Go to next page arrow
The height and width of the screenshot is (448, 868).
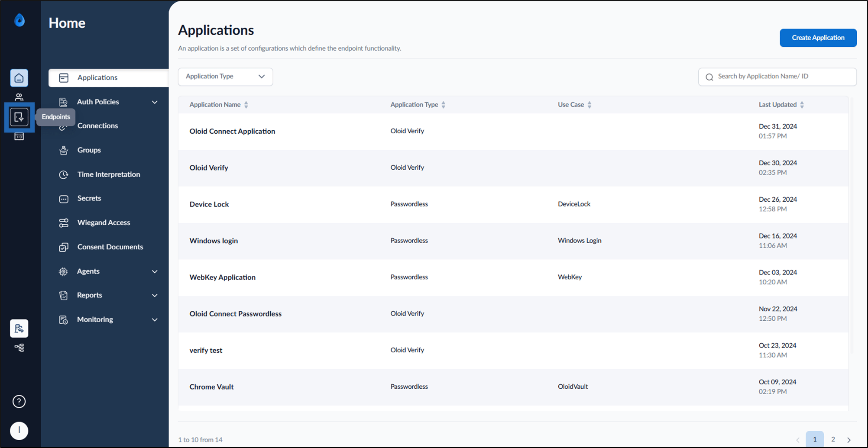coord(849,440)
